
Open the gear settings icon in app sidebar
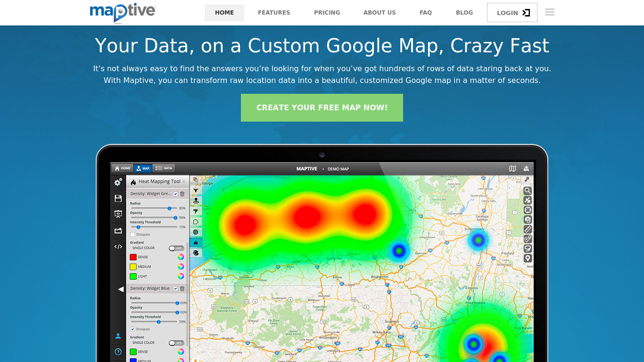pos(118,182)
